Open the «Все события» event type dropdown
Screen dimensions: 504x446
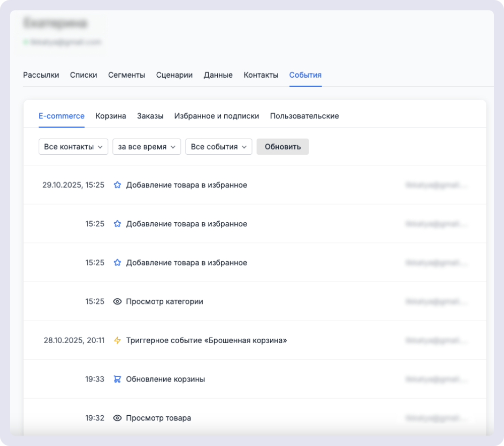click(218, 147)
